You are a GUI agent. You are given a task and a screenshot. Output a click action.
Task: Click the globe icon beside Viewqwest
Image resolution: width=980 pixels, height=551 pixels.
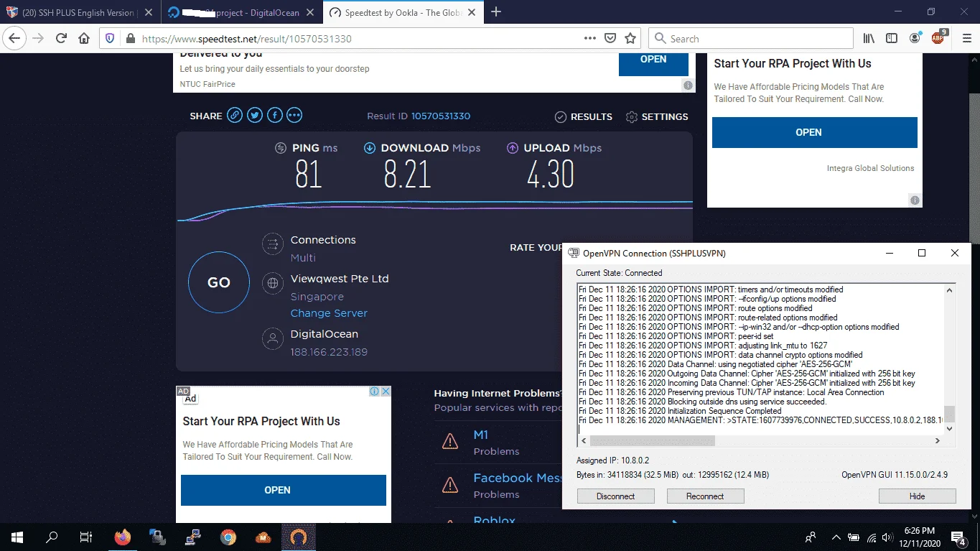pos(273,284)
